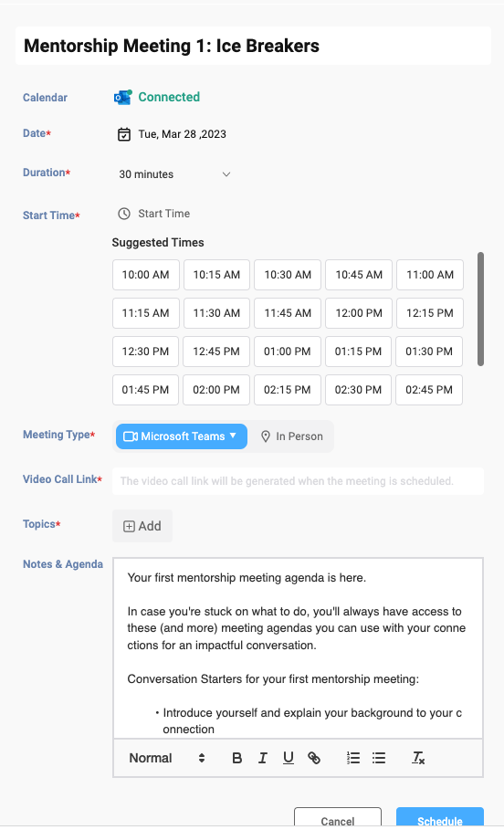This screenshot has width=504, height=830.
Task: Click the suggested times scrollbar
Action: (480, 310)
